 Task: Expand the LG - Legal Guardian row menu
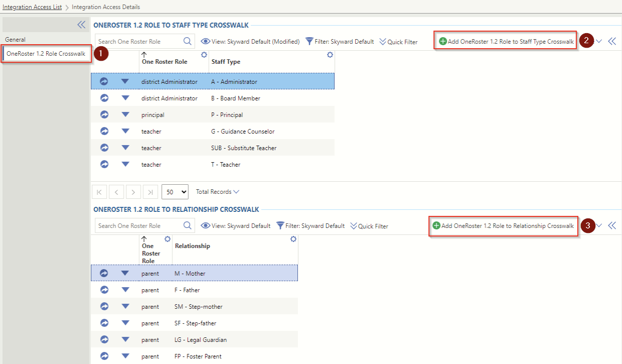coord(125,339)
